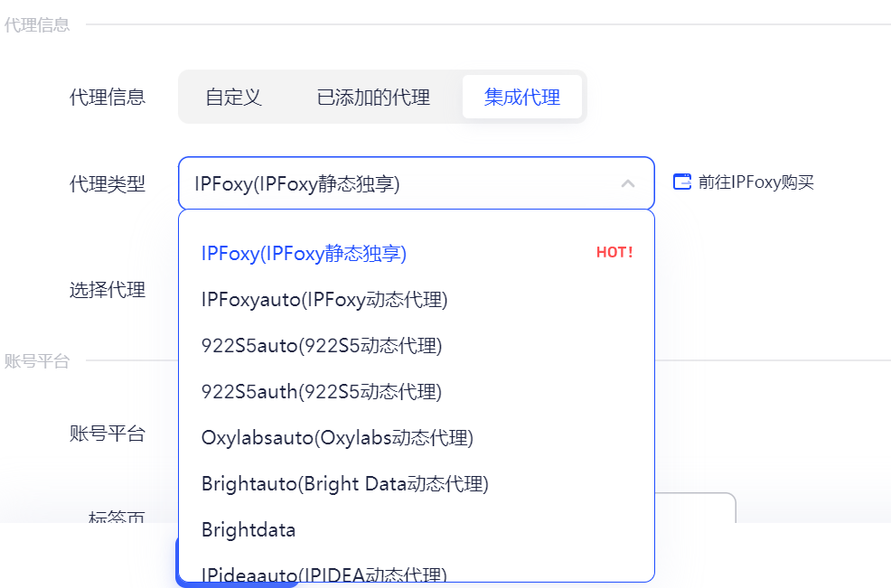
Task: Select the 集成代理 tab
Action: click(x=522, y=97)
